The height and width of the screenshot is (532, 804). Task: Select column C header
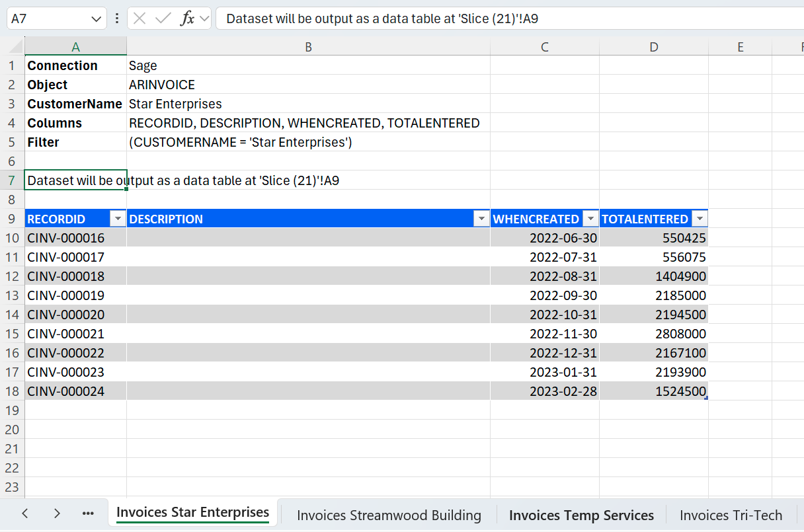click(x=544, y=46)
